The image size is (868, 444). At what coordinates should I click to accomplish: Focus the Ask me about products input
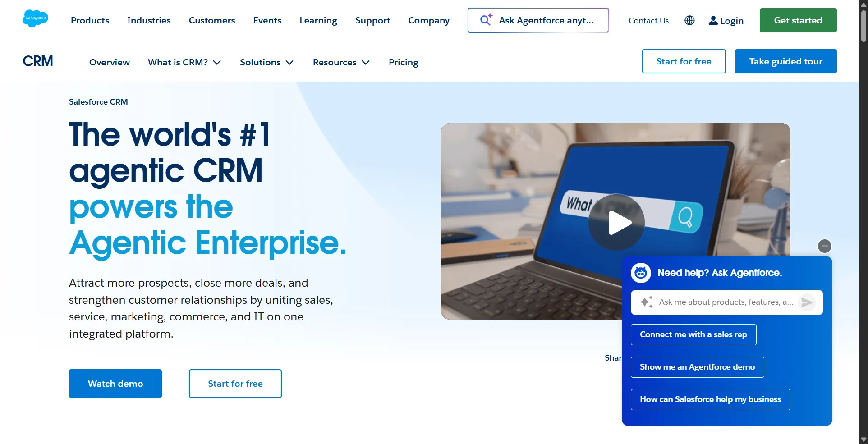tap(726, 302)
